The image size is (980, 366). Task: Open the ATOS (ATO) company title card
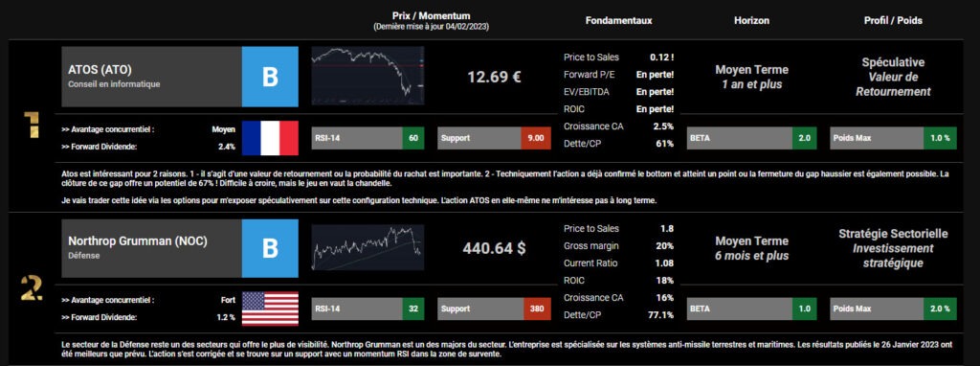pyautogui.click(x=152, y=77)
